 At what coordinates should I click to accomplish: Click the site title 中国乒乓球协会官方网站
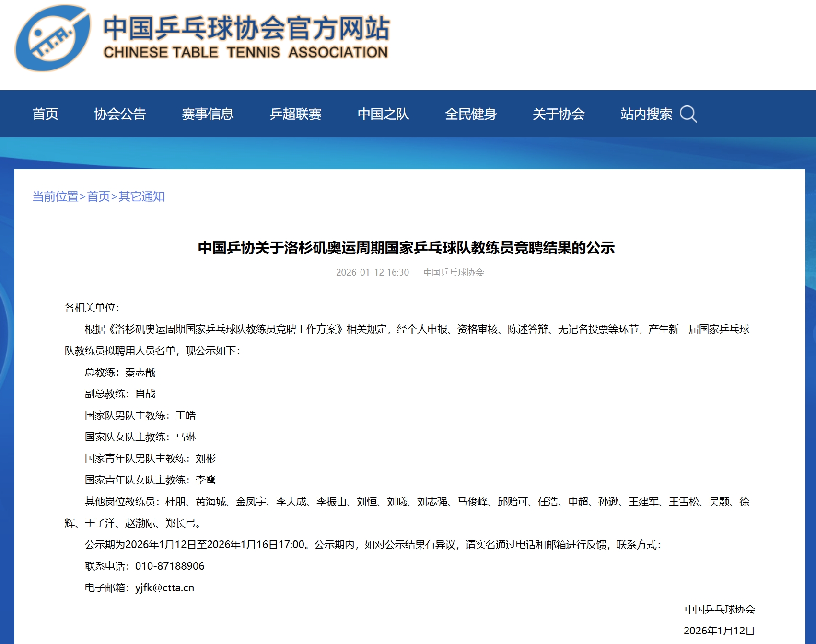246,28
